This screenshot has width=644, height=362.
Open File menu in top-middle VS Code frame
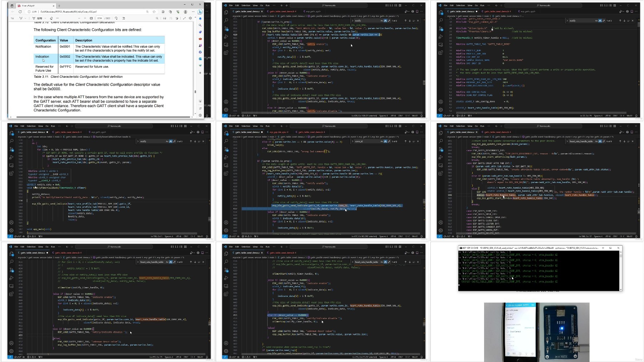click(231, 5)
